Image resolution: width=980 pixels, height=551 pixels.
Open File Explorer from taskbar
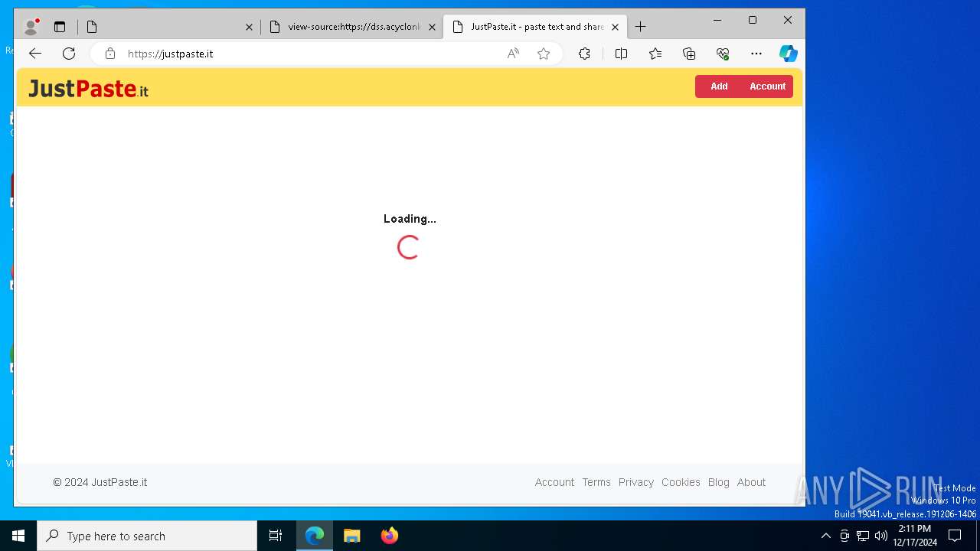click(x=352, y=536)
